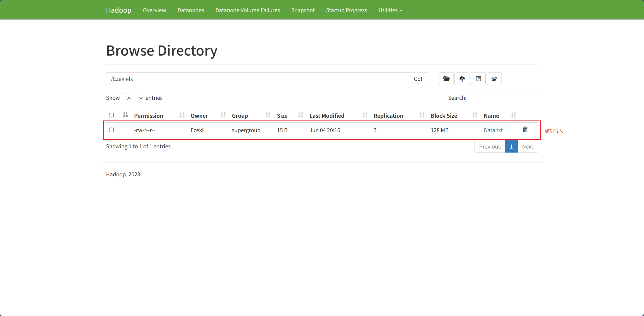Check the Data.txt row checkbox
This screenshot has width=644, height=316.
[x=111, y=130]
